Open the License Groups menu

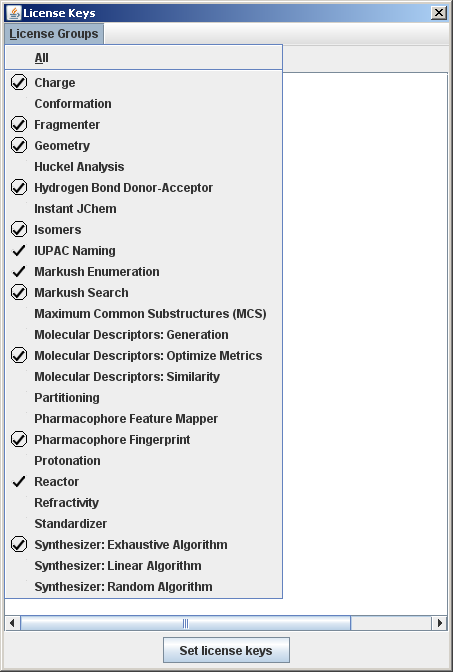pyautogui.click(x=54, y=34)
